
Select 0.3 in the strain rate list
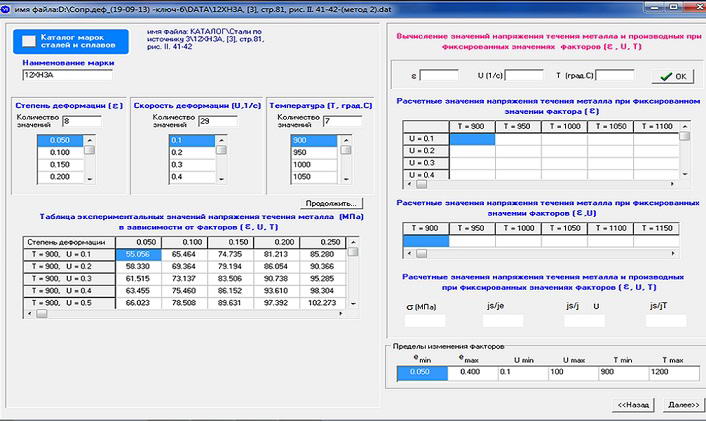(x=192, y=165)
